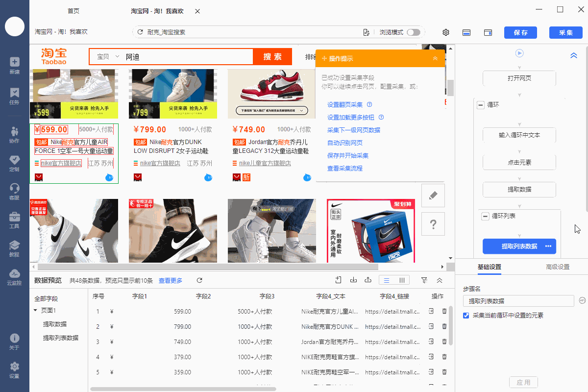Delete data row 1 with trash icon

444,311
